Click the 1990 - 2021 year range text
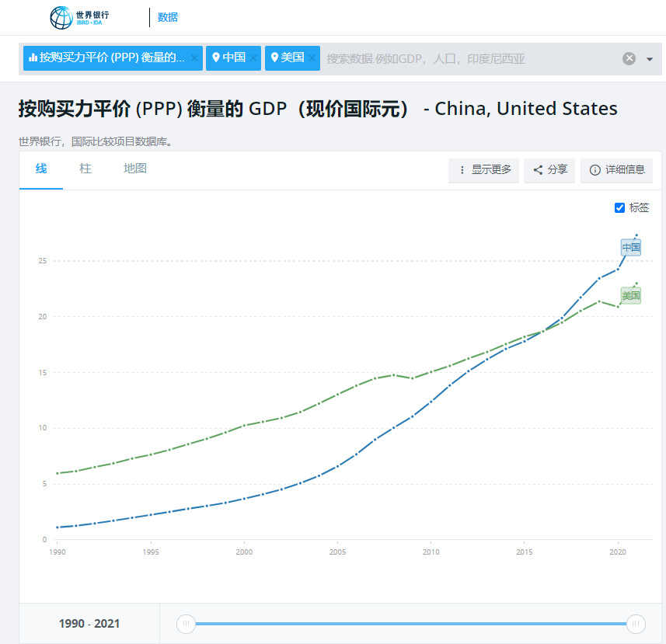This screenshot has width=666, height=644. tap(89, 624)
